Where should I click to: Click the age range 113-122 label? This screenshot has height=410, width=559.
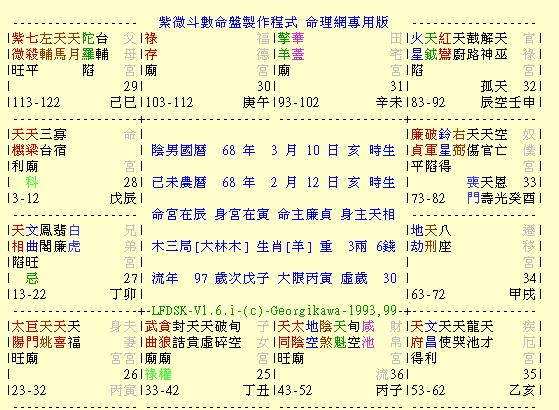point(36,103)
